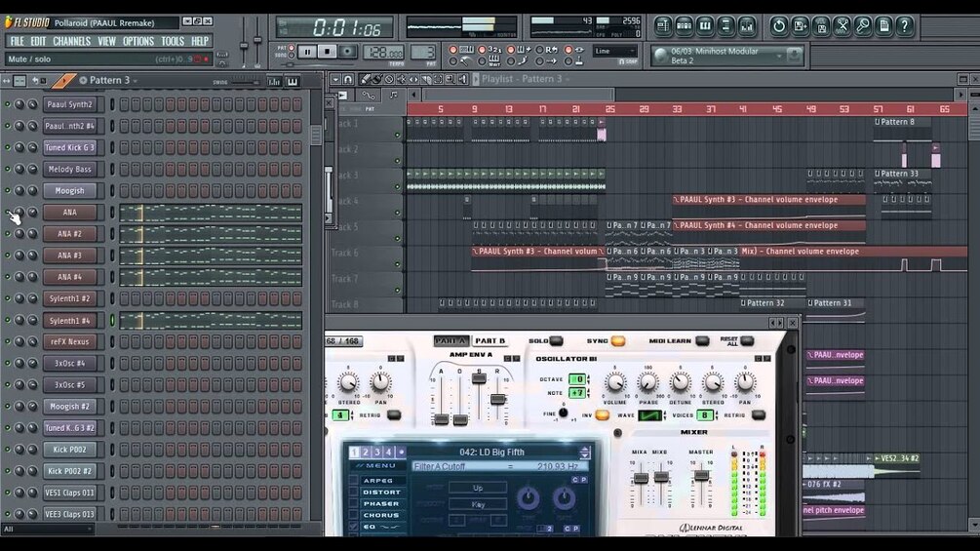Open the Playlist view toolbar icon
This screenshot has height=551, width=980.
click(663, 25)
